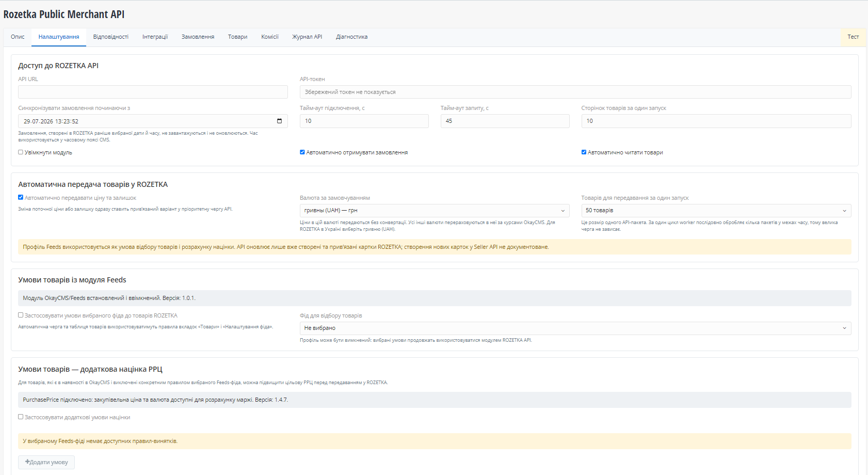Click the PurchasePrice підключено notice

coord(435,400)
